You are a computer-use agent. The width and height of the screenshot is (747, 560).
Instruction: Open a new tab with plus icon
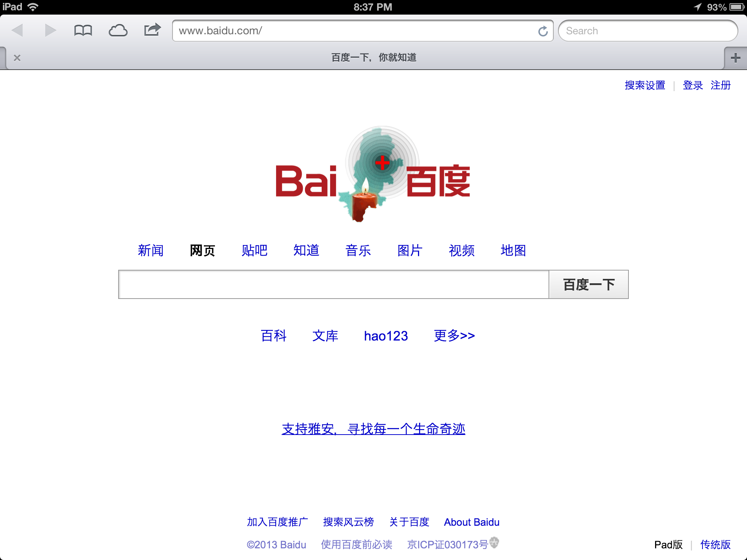(735, 58)
